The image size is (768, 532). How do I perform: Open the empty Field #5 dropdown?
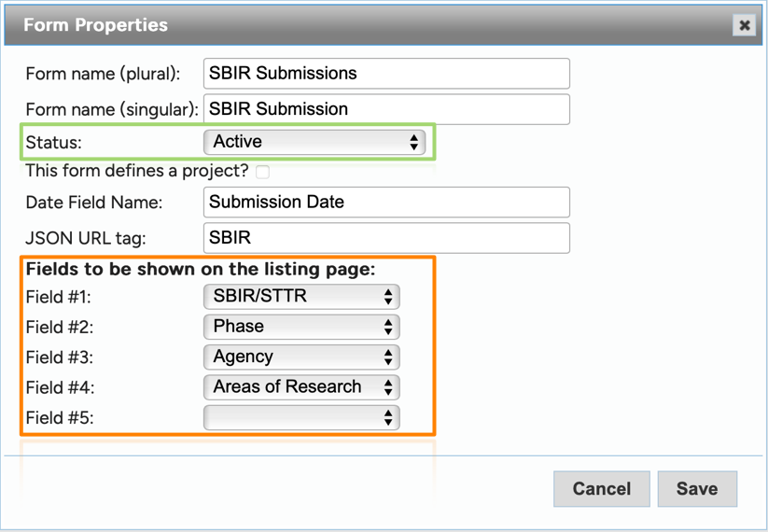[301, 417]
